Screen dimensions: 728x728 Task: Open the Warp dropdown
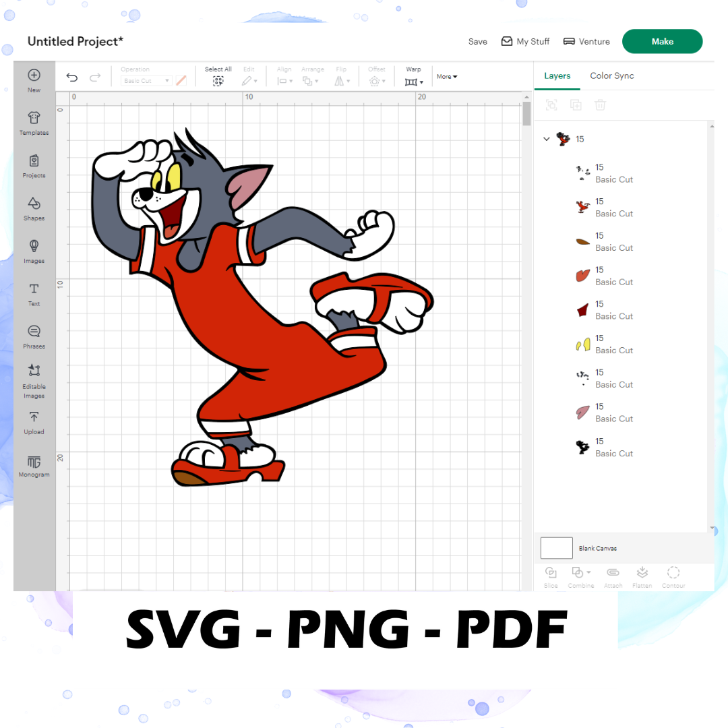pyautogui.click(x=414, y=82)
